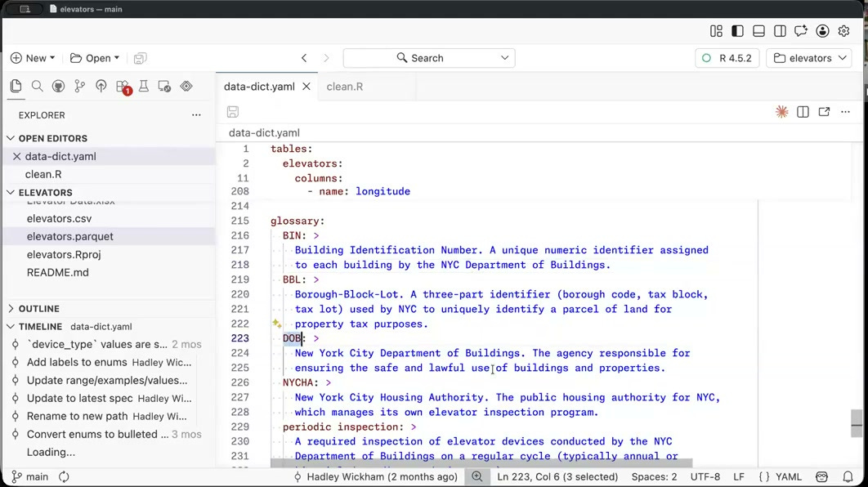
Task: Open the elevators project folder dropdown
Action: tap(809, 58)
